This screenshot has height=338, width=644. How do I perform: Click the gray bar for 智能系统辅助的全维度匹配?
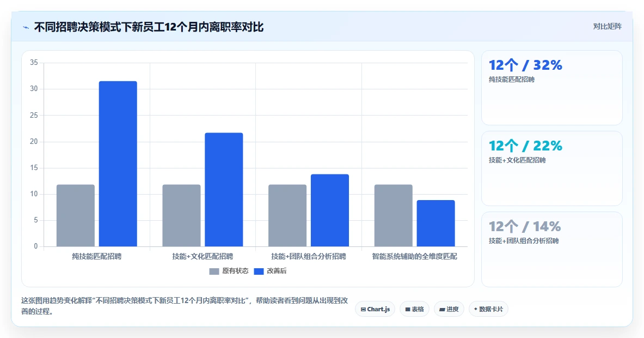[x=394, y=215]
